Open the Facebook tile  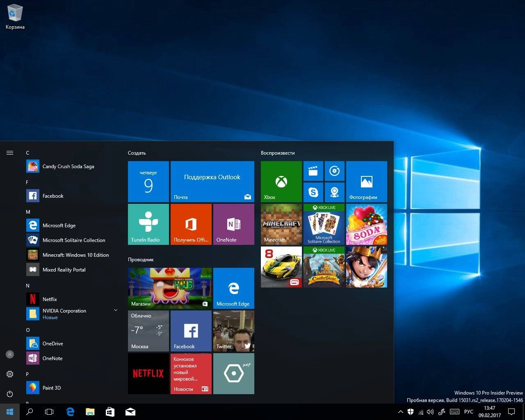191,331
